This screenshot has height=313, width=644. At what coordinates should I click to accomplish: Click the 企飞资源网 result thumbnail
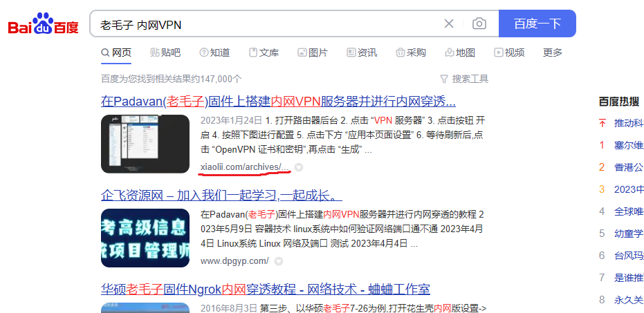(x=145, y=238)
